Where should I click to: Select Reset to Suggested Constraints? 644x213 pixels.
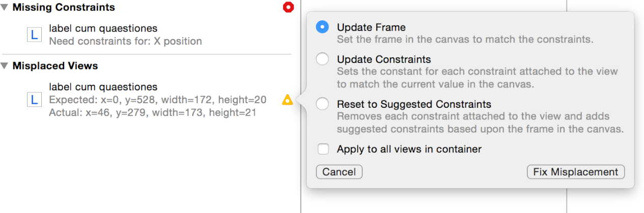coord(323,104)
